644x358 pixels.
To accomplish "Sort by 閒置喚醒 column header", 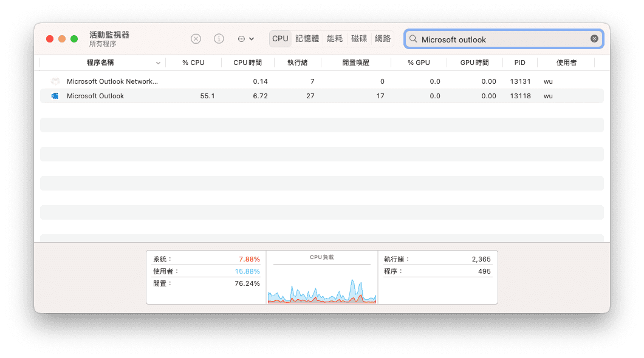I will pos(355,62).
